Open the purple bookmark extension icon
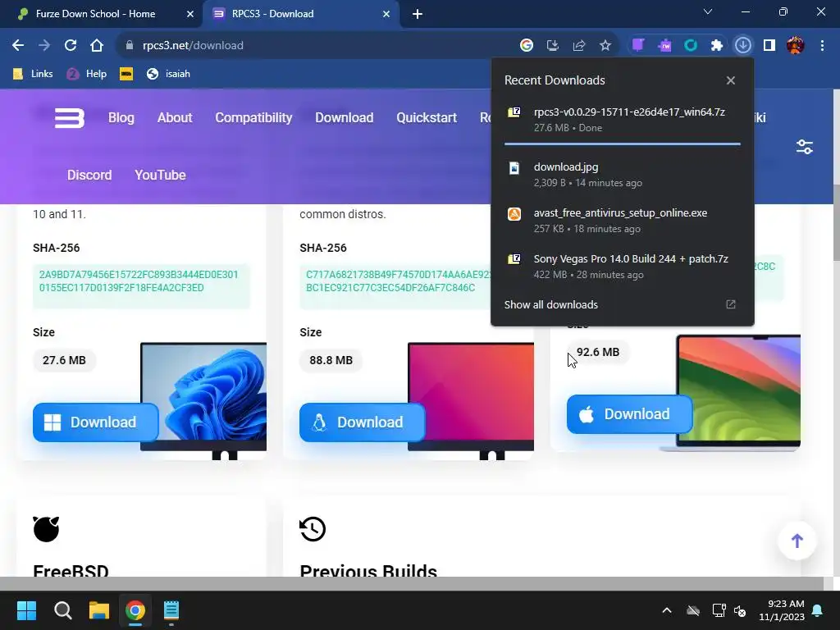840x630 pixels. 638,46
